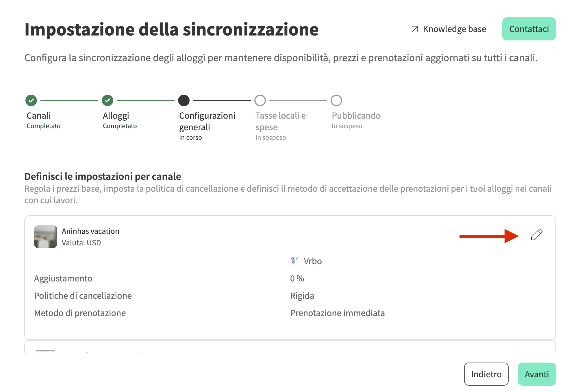Image resolution: width=578 pixels, height=392 pixels.
Task: Click the Pubblicando step circle
Action: (x=336, y=100)
